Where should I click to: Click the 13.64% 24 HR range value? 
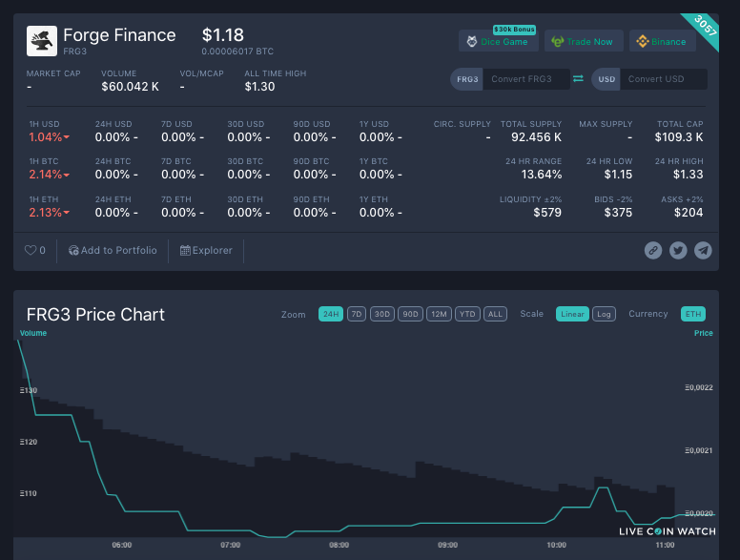542,175
